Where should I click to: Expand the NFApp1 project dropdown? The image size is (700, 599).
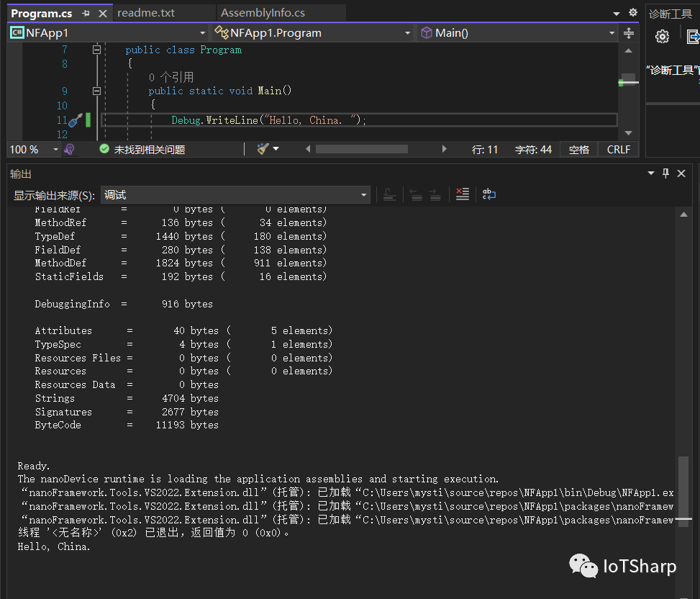202,33
